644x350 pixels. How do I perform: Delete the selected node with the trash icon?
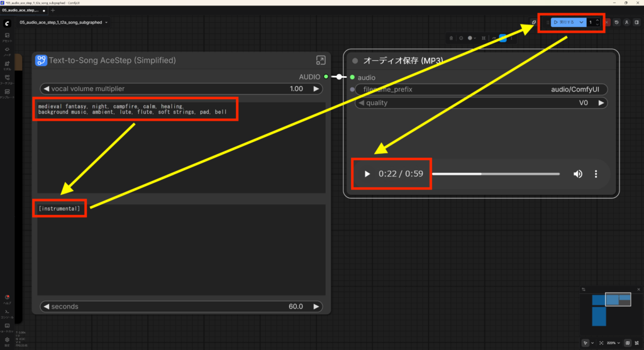451,38
